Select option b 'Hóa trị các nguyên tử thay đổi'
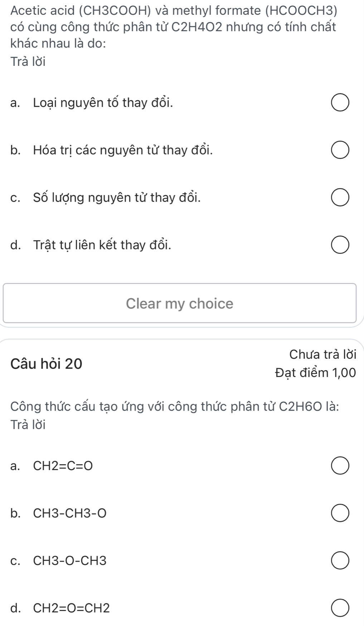Viewport: 364px width, 626px height. pos(340,150)
